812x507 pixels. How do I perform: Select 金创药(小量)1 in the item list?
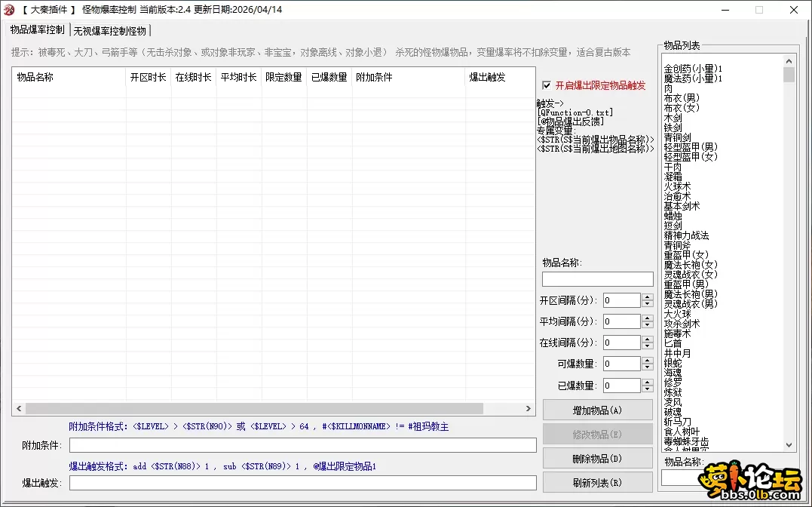[x=693, y=69]
